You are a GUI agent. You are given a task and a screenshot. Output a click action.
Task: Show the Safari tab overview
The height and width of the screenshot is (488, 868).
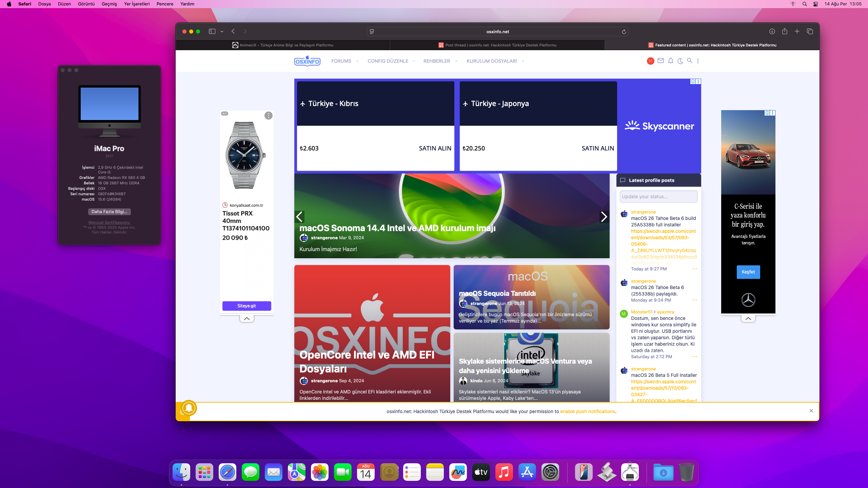coord(810,32)
